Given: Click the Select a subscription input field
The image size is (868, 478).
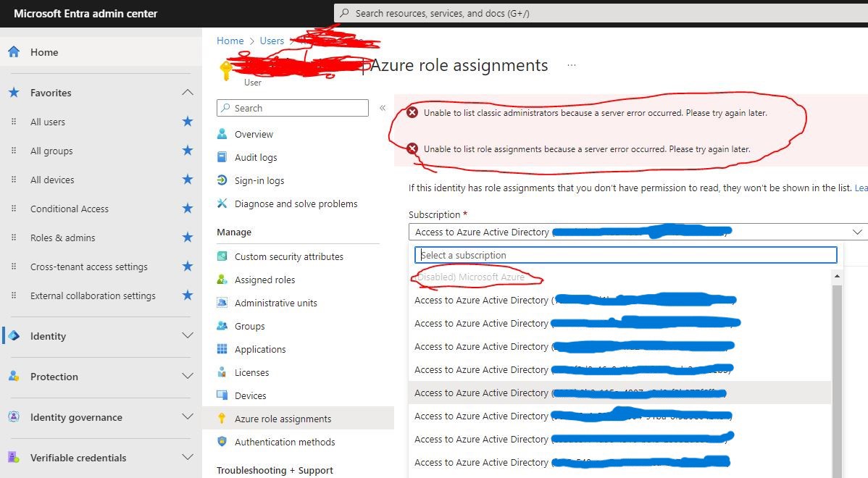Looking at the screenshot, I should coord(625,255).
